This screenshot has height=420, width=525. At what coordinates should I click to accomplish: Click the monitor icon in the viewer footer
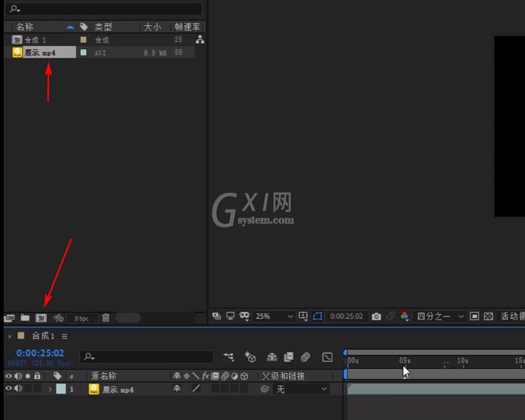tap(230, 316)
